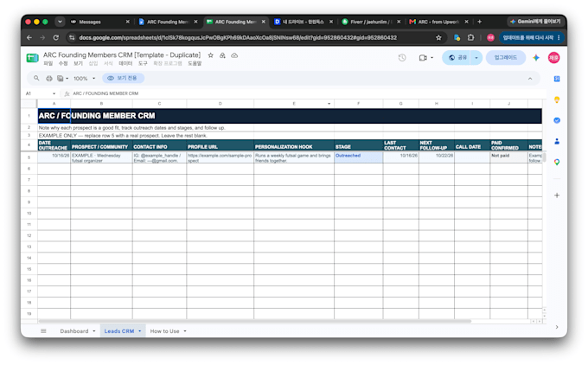588x365 pixels.
Task: Click the Gemini button in the Chrome tab bar
Action: coord(535,22)
